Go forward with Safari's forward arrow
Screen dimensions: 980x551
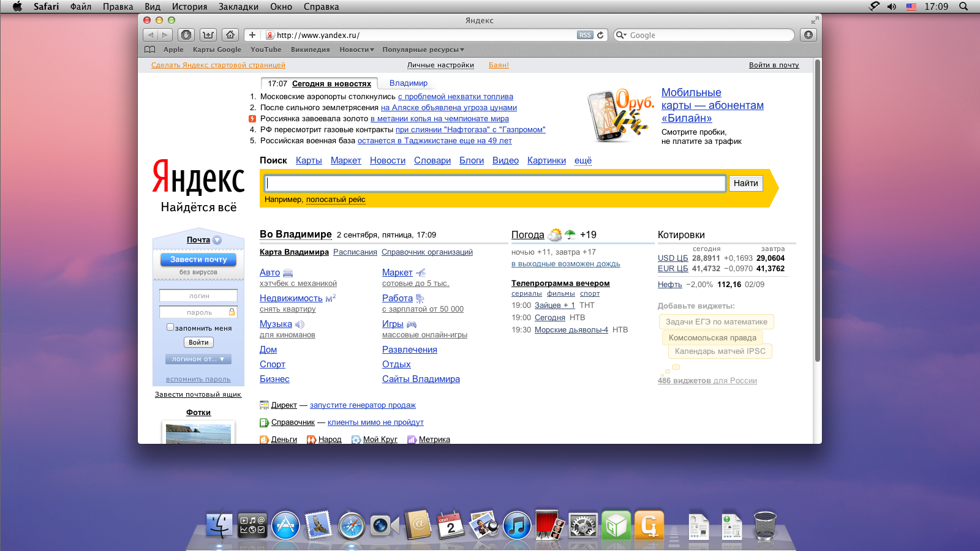click(x=164, y=35)
